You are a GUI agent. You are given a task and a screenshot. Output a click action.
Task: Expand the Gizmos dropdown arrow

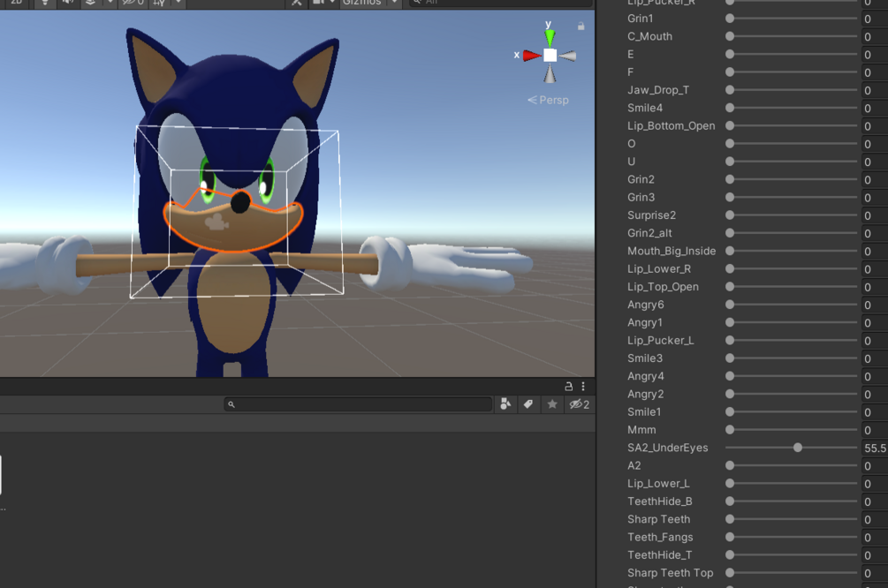[x=394, y=3]
